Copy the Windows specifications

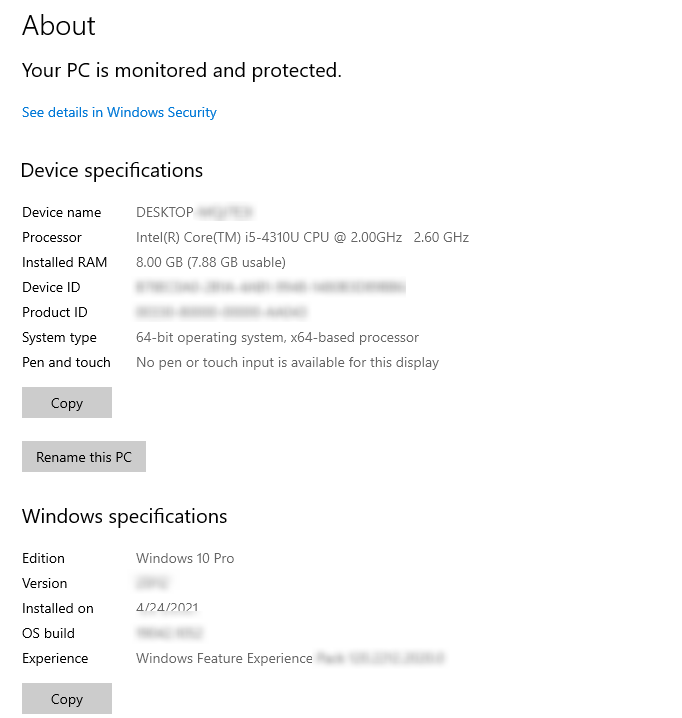[67, 698]
